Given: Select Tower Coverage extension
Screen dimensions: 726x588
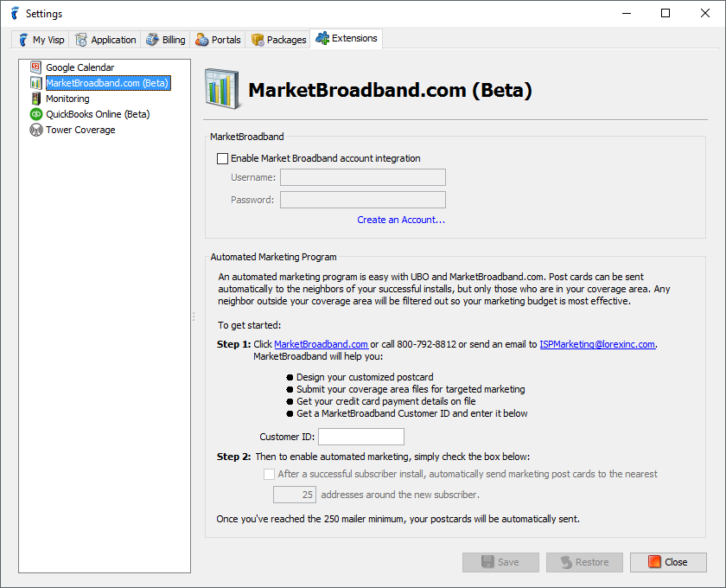Looking at the screenshot, I should point(80,130).
